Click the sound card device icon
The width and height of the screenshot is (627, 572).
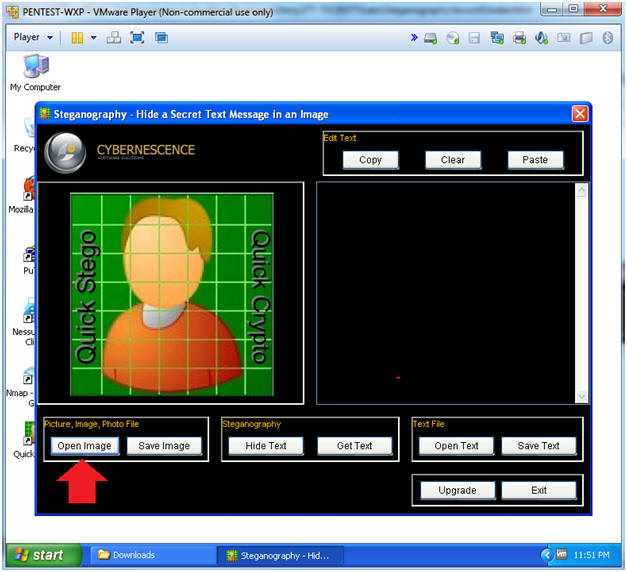(541, 38)
